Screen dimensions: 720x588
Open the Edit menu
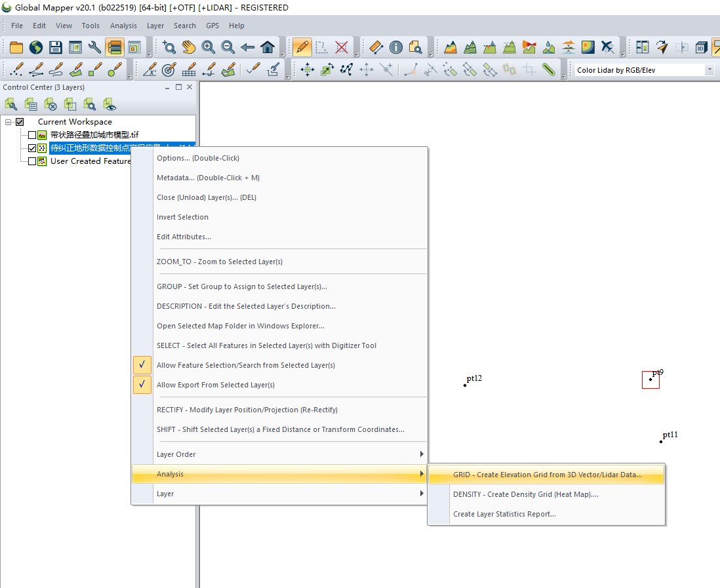coord(39,26)
